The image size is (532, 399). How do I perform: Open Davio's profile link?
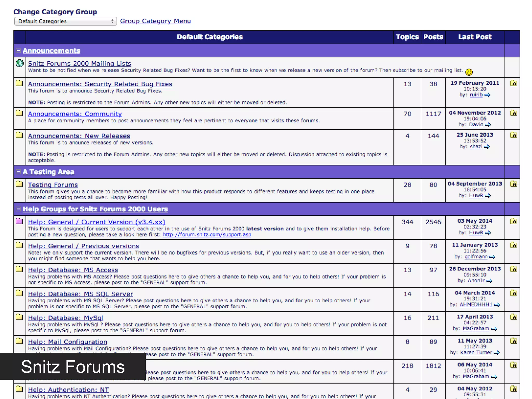476,125
